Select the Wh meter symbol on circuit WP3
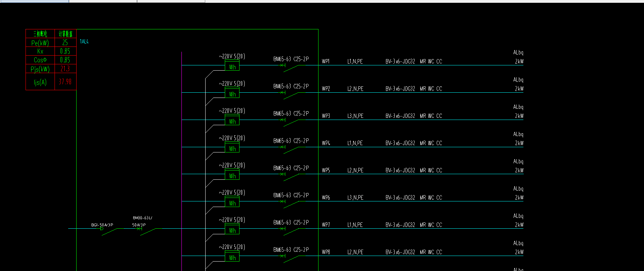 click(232, 120)
